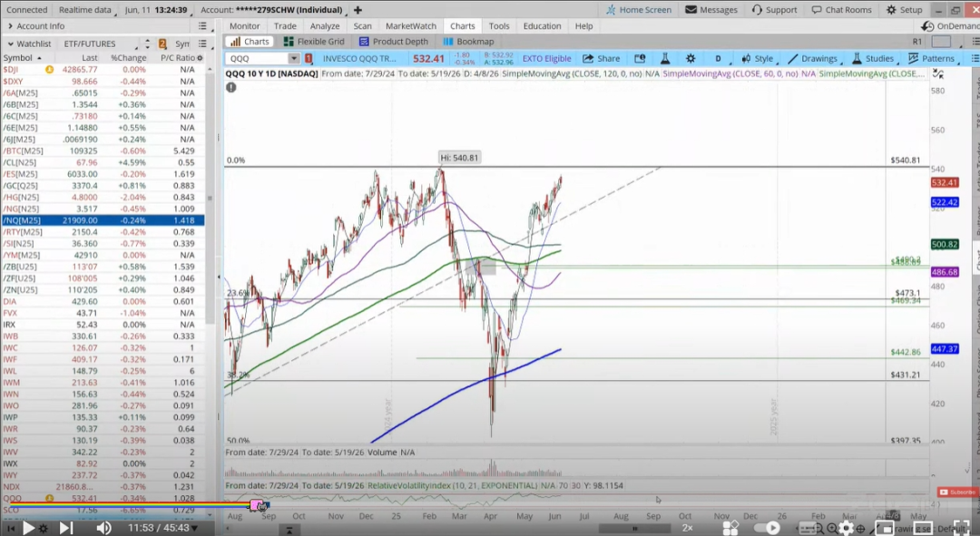The width and height of the screenshot is (980, 536).
Task: Switch to the Analyze tab
Action: (x=325, y=26)
